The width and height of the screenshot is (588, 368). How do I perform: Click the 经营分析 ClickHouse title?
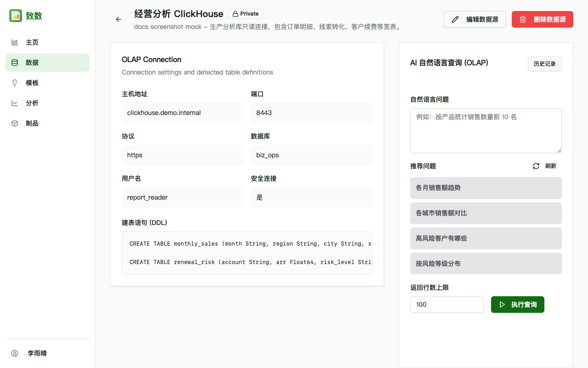[179, 14]
